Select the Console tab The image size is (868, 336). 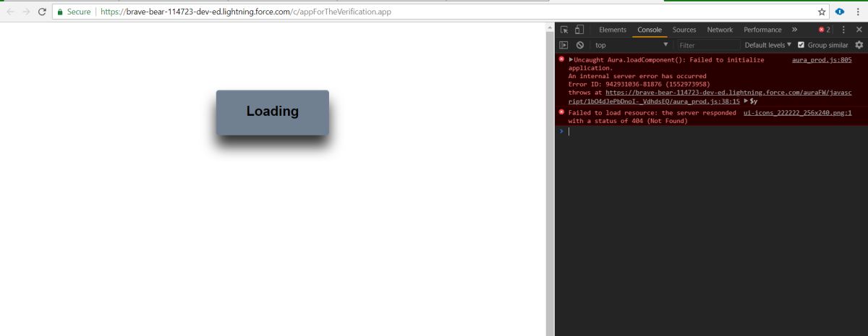[x=650, y=30]
